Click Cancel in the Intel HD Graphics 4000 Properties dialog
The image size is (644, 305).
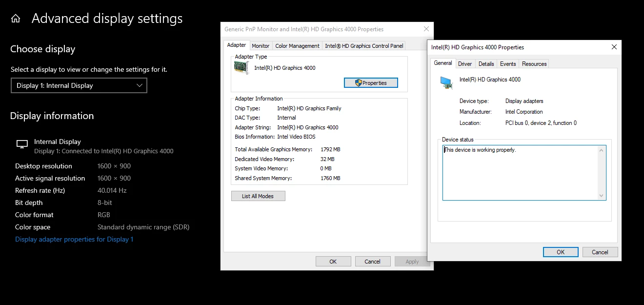point(600,252)
